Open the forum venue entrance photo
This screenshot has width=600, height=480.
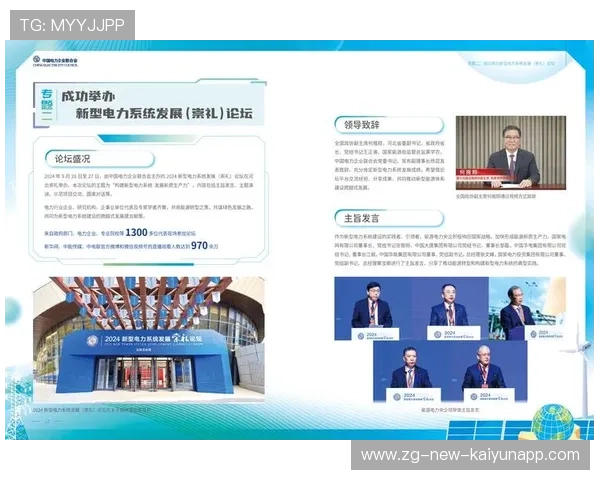(149, 339)
